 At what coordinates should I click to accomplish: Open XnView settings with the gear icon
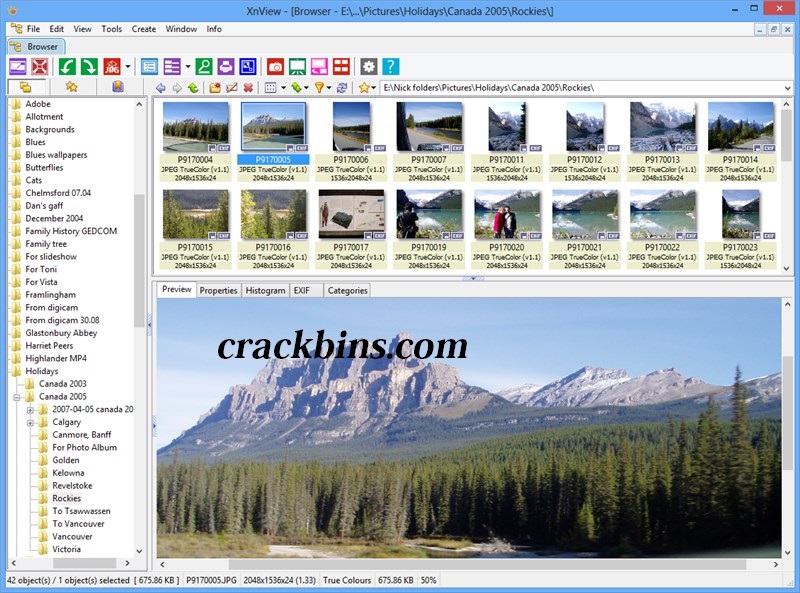point(367,66)
